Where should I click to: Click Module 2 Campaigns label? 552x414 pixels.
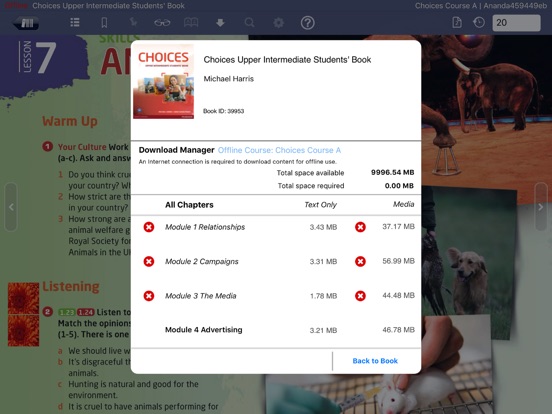click(202, 262)
